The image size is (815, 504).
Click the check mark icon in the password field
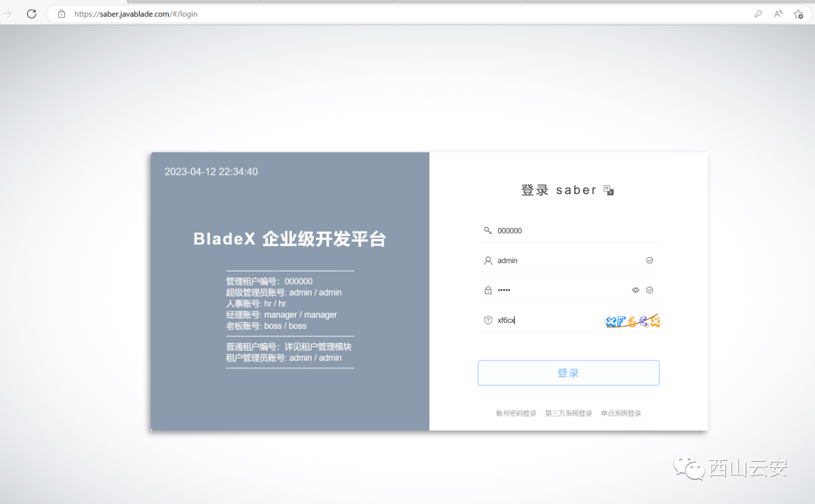coord(650,290)
